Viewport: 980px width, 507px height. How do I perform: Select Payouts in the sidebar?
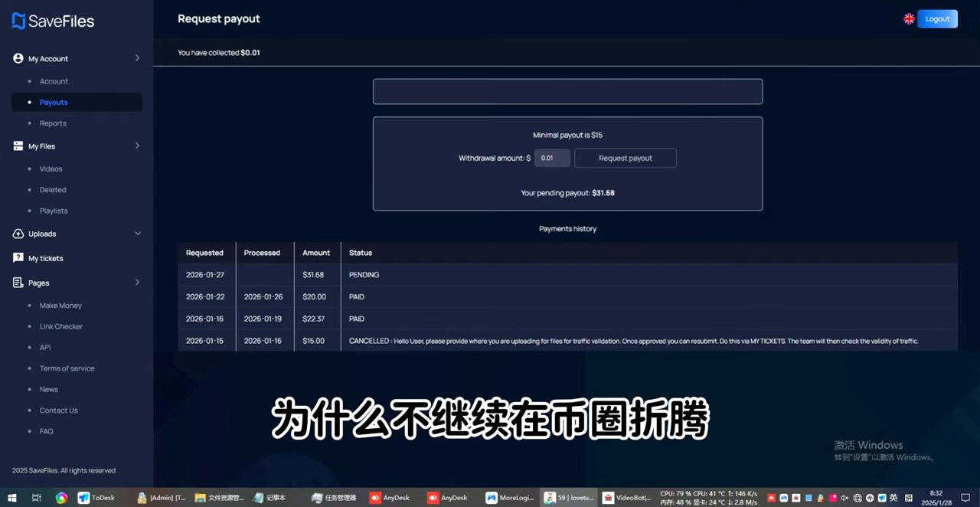point(77,102)
